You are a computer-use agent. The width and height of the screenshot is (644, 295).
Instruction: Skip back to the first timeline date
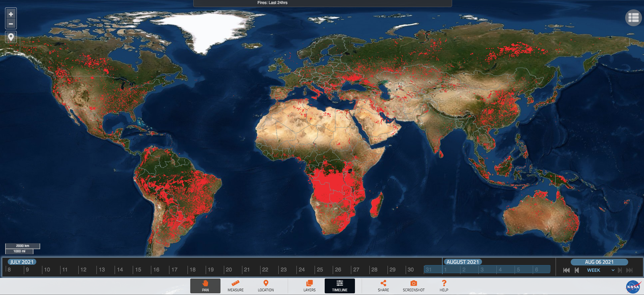coord(566,270)
